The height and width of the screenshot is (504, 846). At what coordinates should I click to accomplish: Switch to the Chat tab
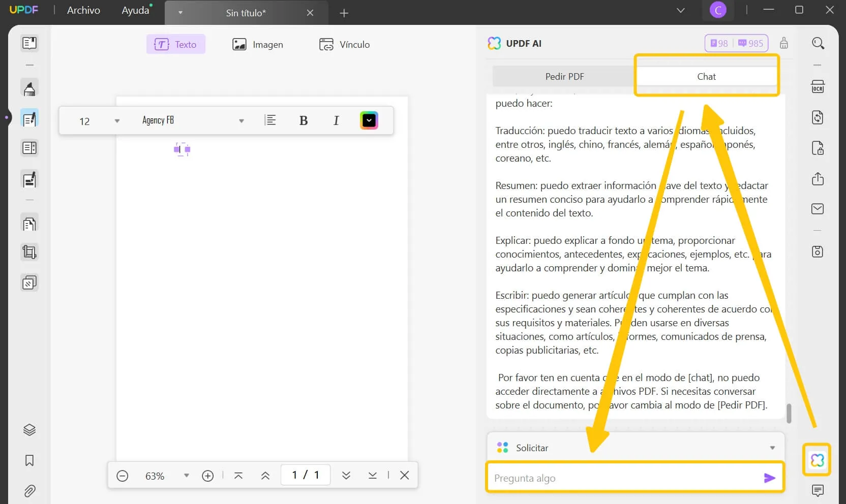click(706, 76)
